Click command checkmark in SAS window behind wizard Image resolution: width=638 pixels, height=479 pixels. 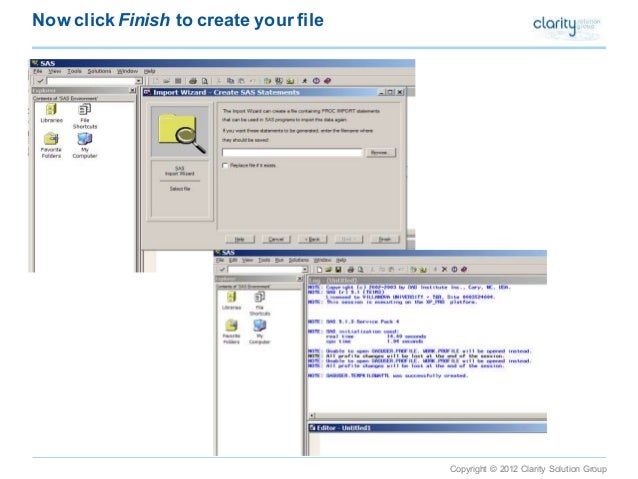tap(40, 81)
